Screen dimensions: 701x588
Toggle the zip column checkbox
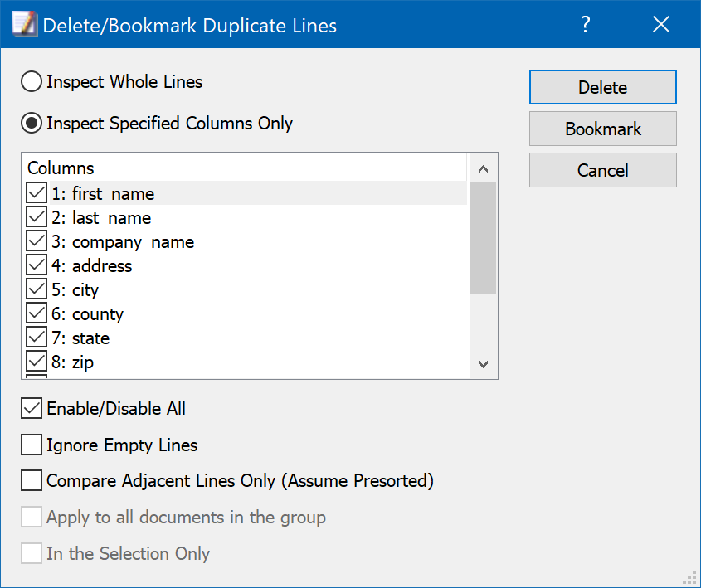(37, 362)
